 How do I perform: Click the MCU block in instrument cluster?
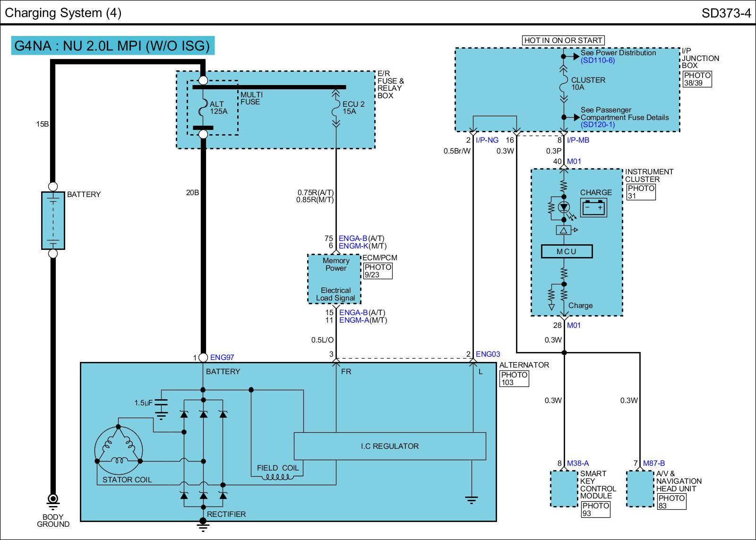click(x=567, y=251)
